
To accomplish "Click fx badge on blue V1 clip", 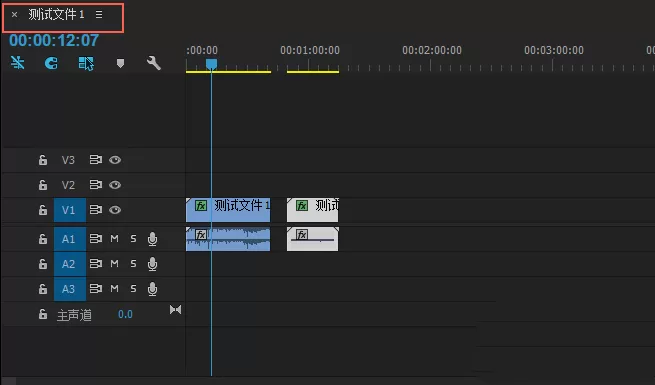I will tap(201, 206).
